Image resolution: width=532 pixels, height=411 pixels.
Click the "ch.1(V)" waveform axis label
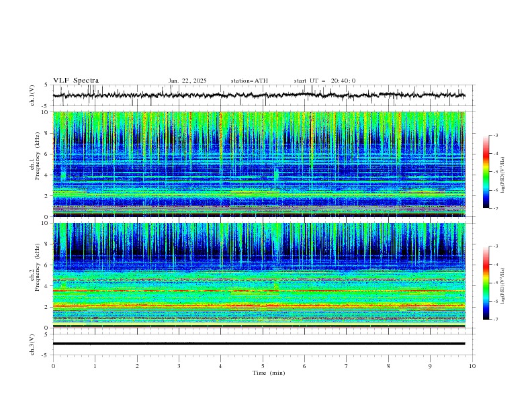(32, 95)
